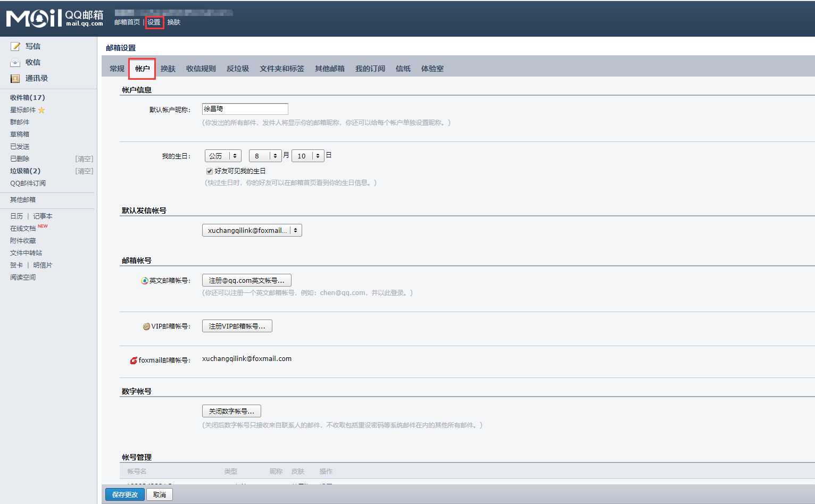Click the foxmail address xuchangqilink@foxmail.com text

247,359
